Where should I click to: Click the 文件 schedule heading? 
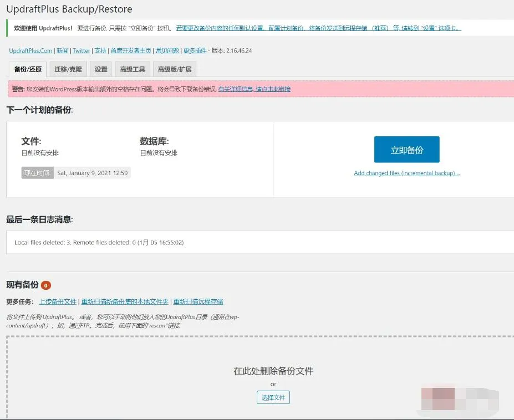tap(31, 141)
